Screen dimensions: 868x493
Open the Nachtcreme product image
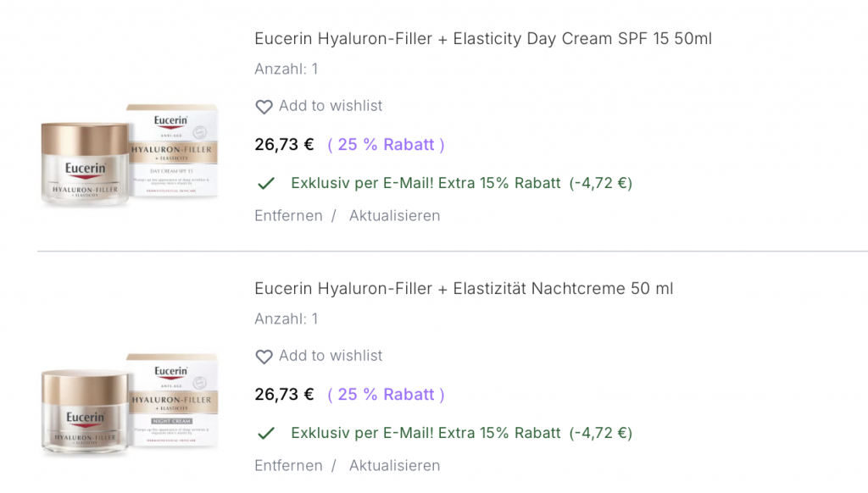[130, 403]
